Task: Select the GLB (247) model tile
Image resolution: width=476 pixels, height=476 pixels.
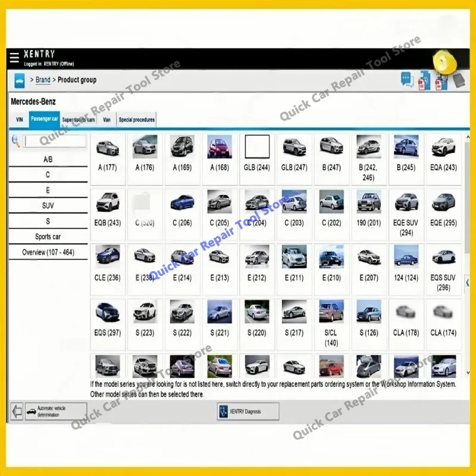Action: pos(294,159)
